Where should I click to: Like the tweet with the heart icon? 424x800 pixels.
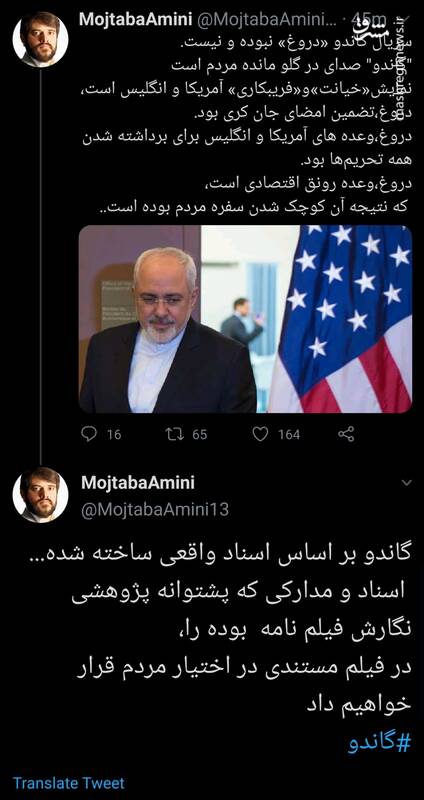click(x=260, y=434)
